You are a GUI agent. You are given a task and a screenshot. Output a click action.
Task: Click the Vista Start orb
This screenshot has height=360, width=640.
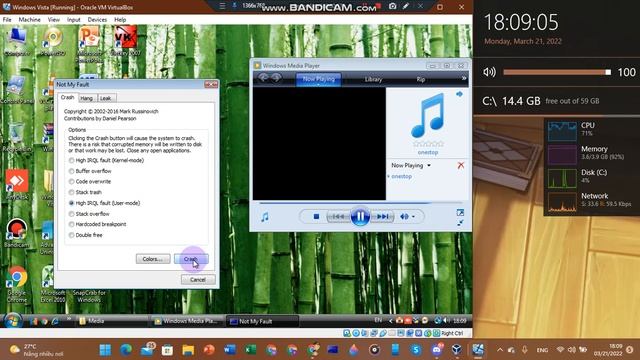(13, 321)
